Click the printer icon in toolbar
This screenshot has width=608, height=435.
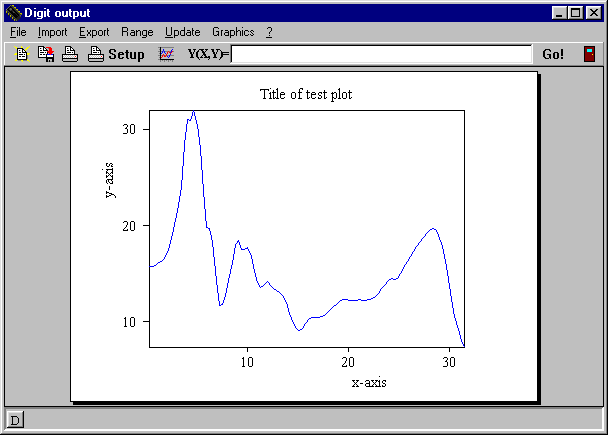coord(70,54)
